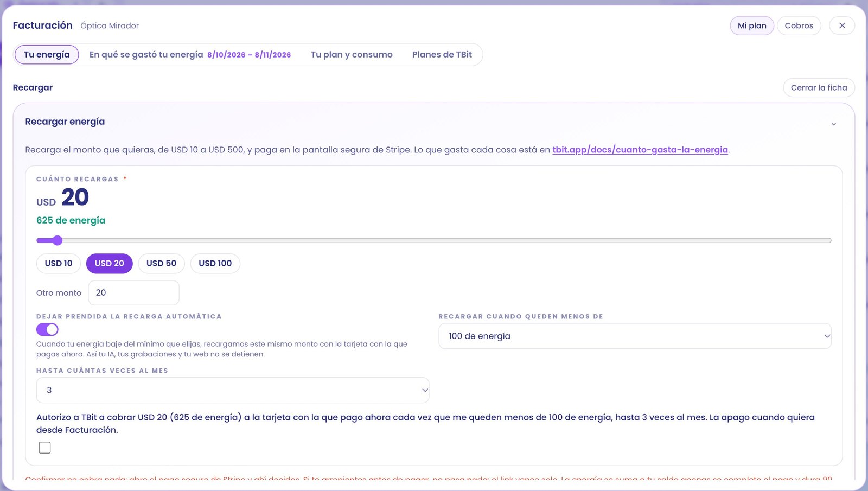Open the Planes de TBit tab
The height and width of the screenshot is (491, 868).
(x=442, y=54)
